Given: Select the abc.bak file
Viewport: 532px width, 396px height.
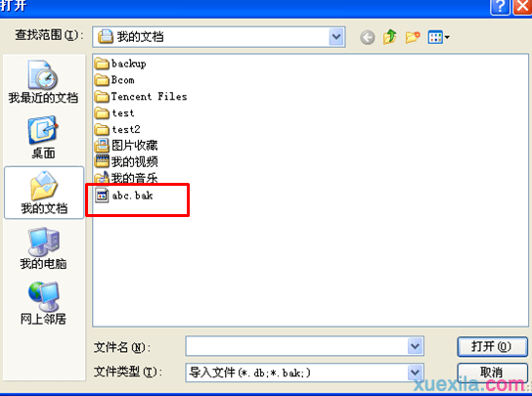Looking at the screenshot, I should click(124, 196).
